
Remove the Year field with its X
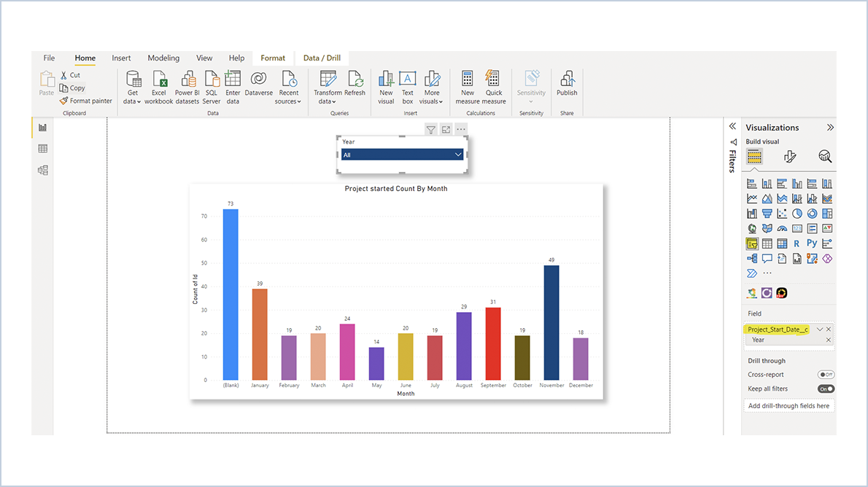829,339
